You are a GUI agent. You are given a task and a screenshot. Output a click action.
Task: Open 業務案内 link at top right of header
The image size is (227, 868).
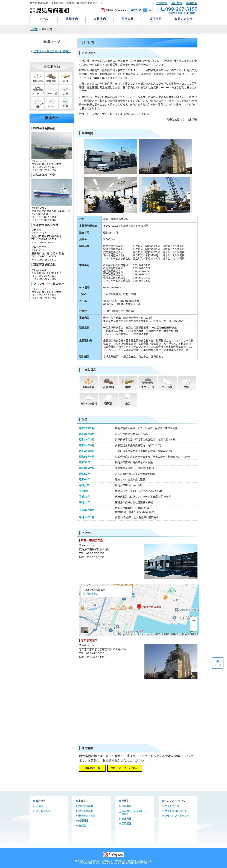point(162,3)
